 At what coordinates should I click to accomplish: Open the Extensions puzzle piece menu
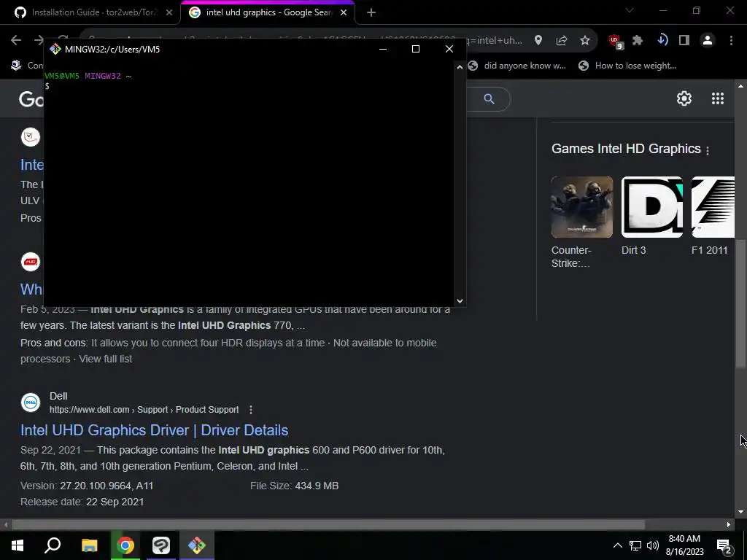click(x=638, y=41)
